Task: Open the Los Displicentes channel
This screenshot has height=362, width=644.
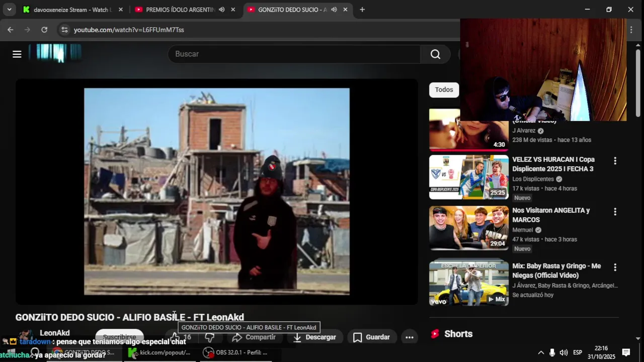Action: [x=533, y=179]
